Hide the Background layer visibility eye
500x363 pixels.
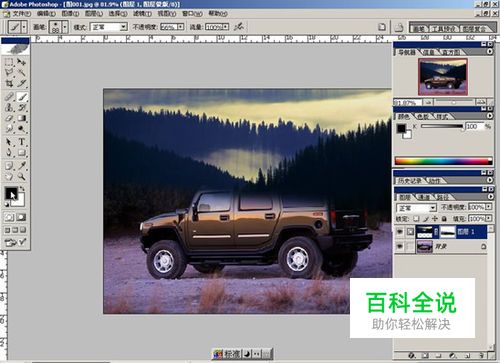pos(400,247)
